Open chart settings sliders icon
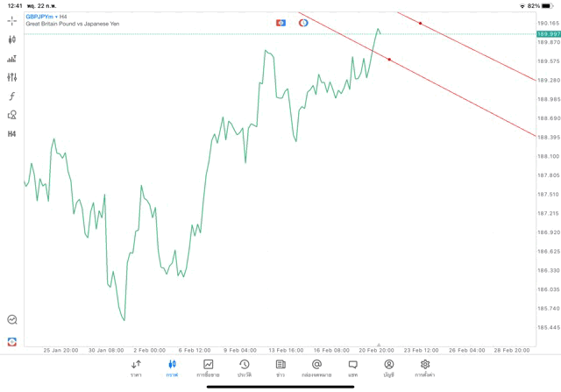The width and height of the screenshot is (561, 392). tap(11, 77)
